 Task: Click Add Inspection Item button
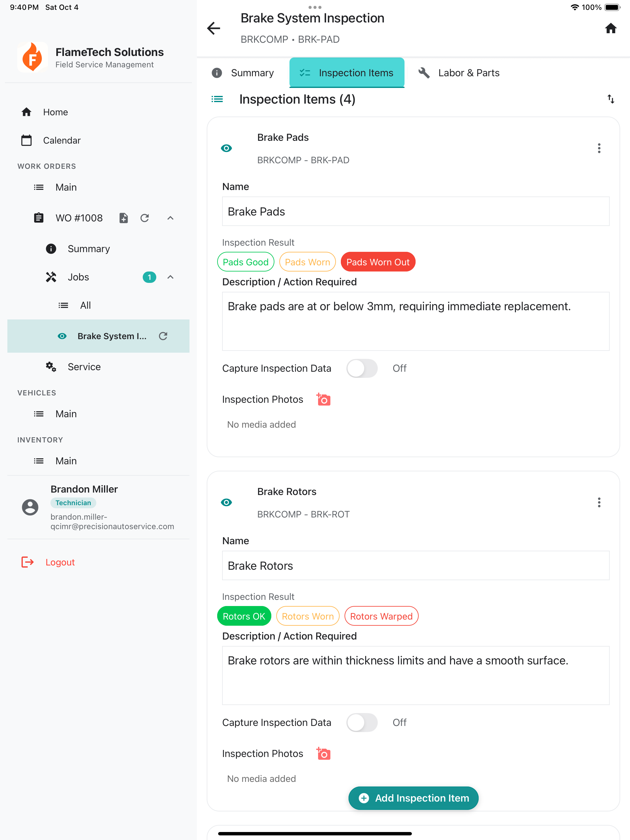coord(413,798)
